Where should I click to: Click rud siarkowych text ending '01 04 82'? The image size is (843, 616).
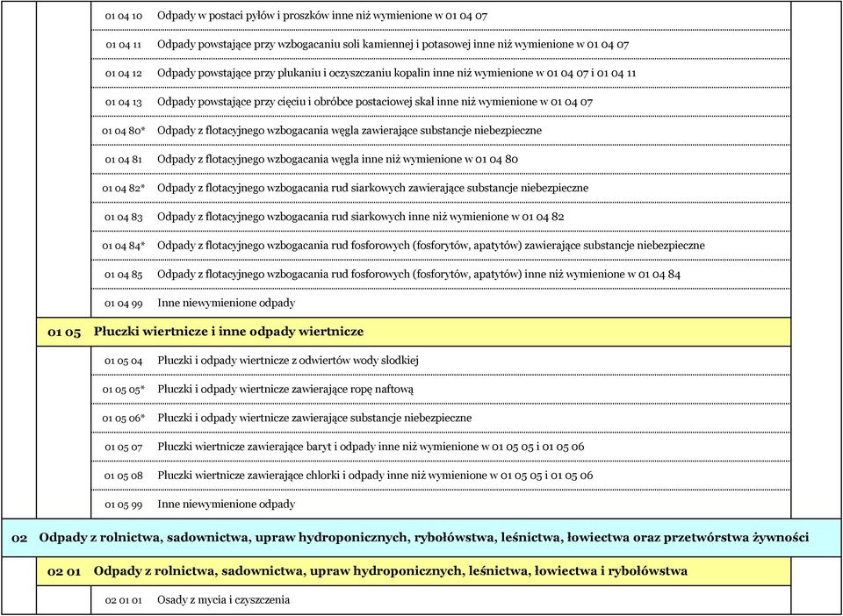point(361,217)
